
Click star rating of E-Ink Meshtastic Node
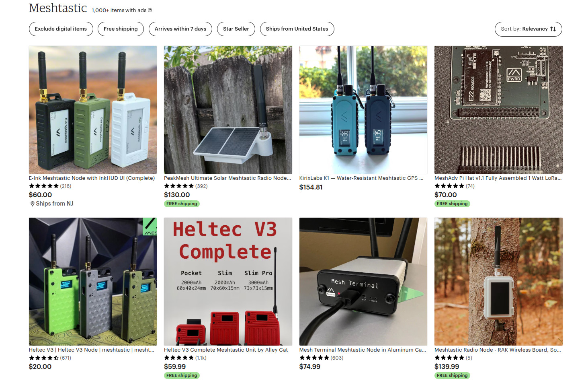pos(44,186)
